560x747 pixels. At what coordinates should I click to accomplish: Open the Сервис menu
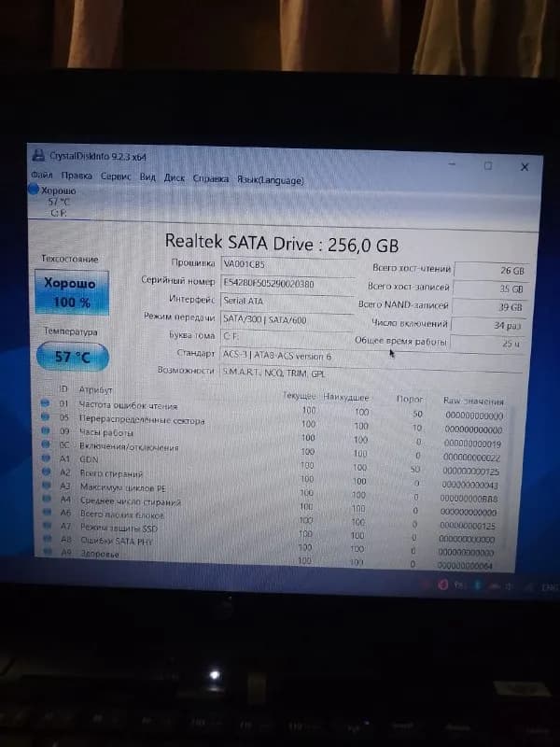click(x=116, y=176)
